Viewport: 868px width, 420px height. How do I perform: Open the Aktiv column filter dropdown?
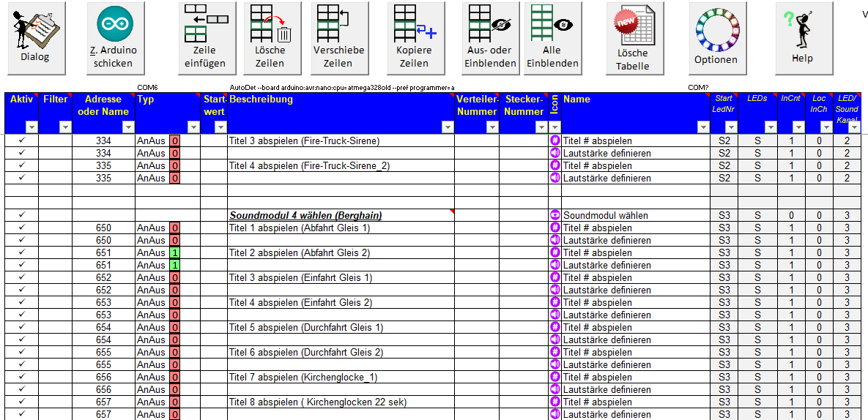[30, 127]
